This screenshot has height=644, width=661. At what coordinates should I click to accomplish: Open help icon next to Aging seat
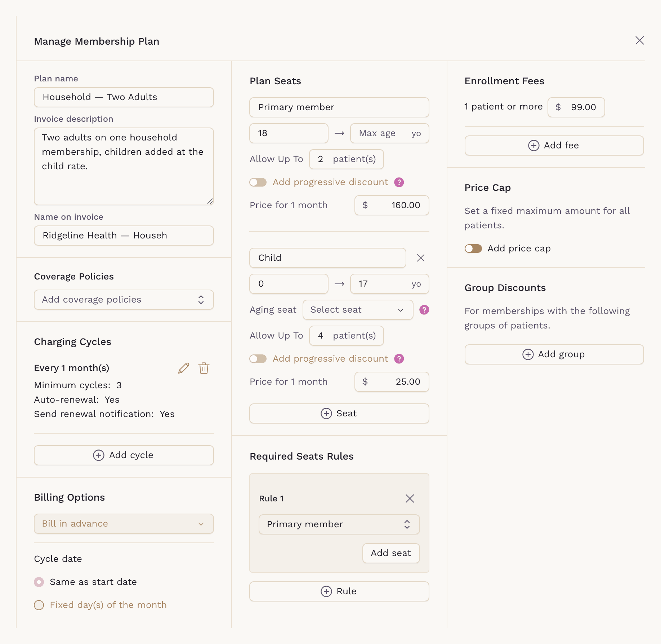(x=424, y=310)
